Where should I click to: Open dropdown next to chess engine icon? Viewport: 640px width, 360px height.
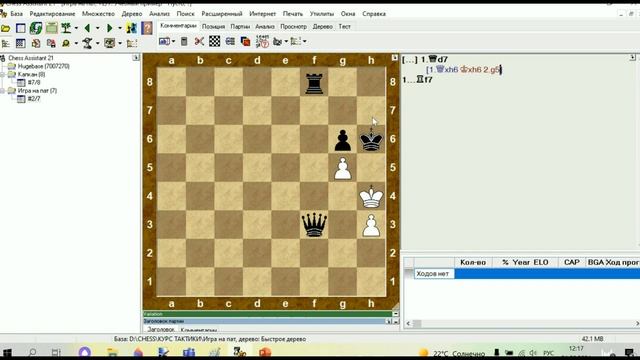(97, 43)
